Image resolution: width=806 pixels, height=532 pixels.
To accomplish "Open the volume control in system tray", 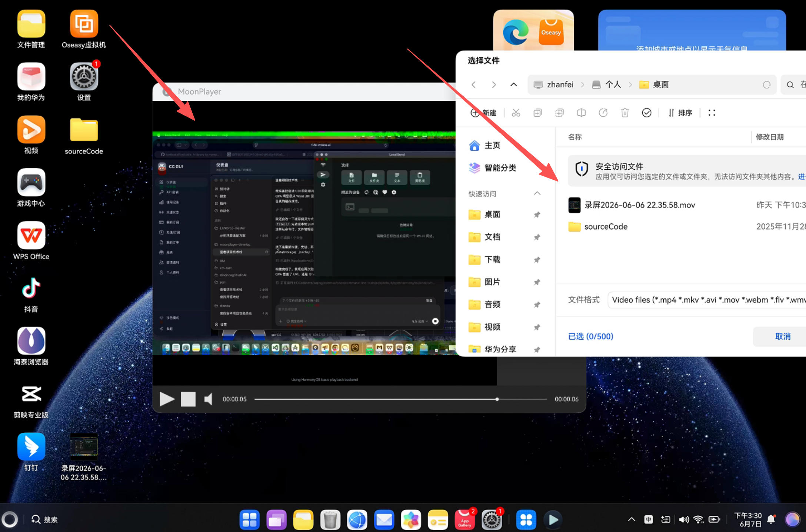I will tap(684, 519).
